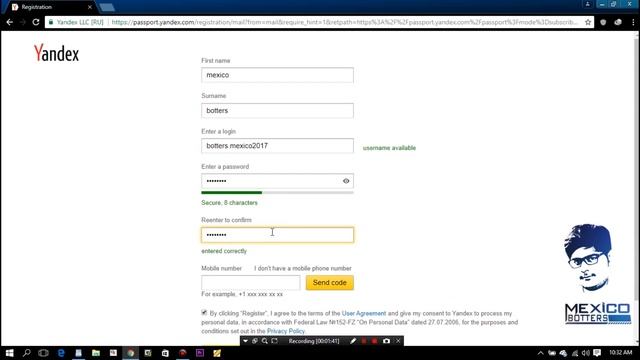Screen dimensions: 640x360
Task: Click the taskbar clock showing 10:32 AM
Action: click(620, 353)
